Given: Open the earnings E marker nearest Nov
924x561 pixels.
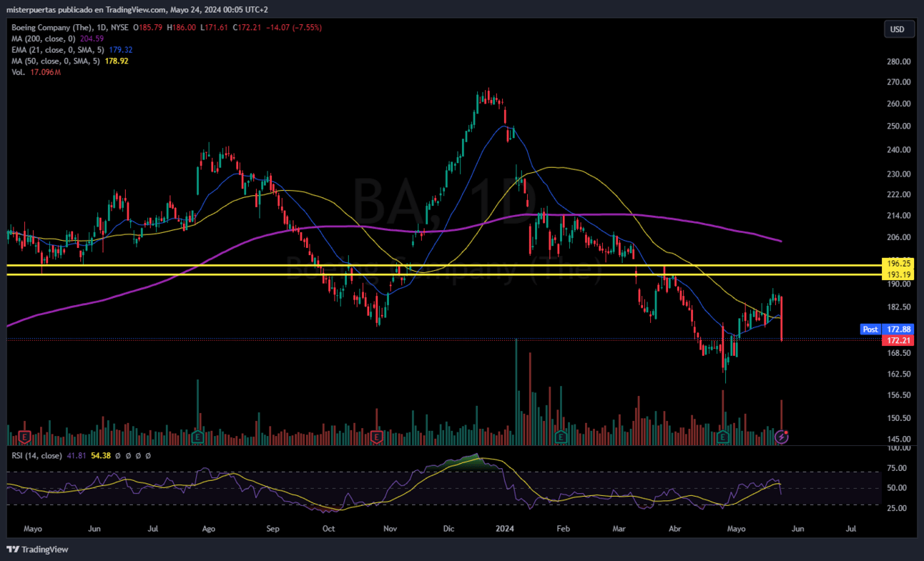Looking at the screenshot, I should tap(377, 436).
